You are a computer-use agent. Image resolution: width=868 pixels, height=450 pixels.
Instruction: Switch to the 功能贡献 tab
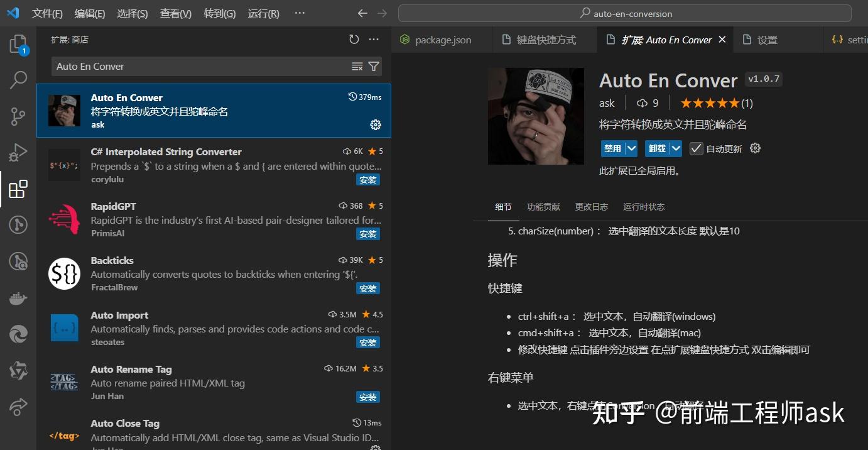click(x=543, y=206)
